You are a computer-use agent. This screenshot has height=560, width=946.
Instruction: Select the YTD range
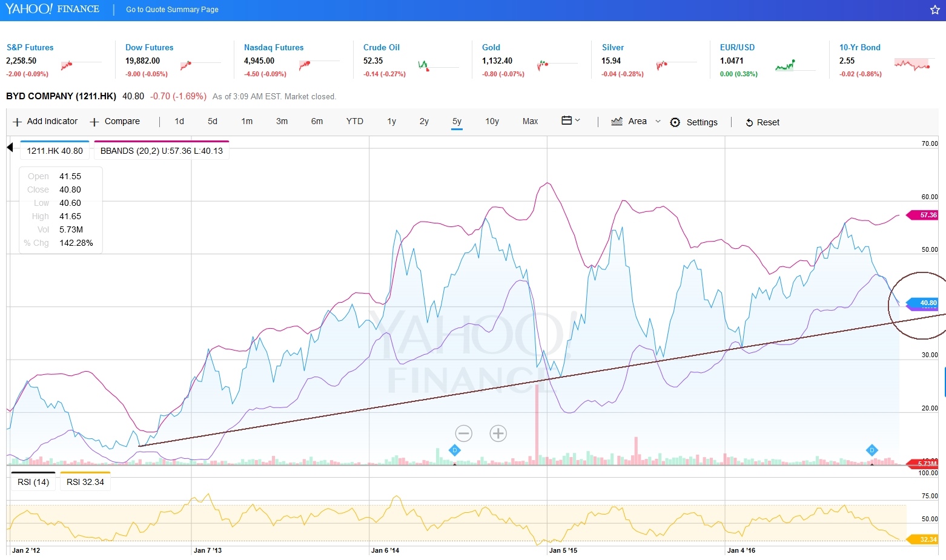[x=355, y=121]
